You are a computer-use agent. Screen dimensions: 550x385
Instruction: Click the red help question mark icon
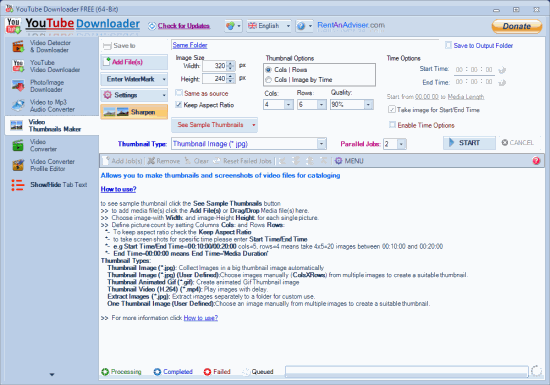[x=536, y=161]
